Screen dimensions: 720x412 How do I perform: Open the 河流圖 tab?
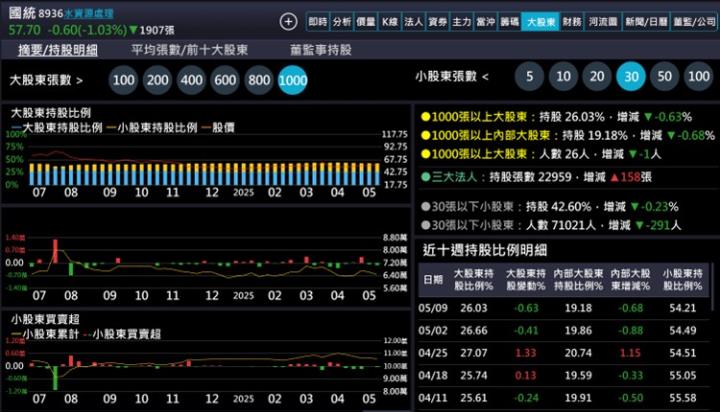point(603,22)
